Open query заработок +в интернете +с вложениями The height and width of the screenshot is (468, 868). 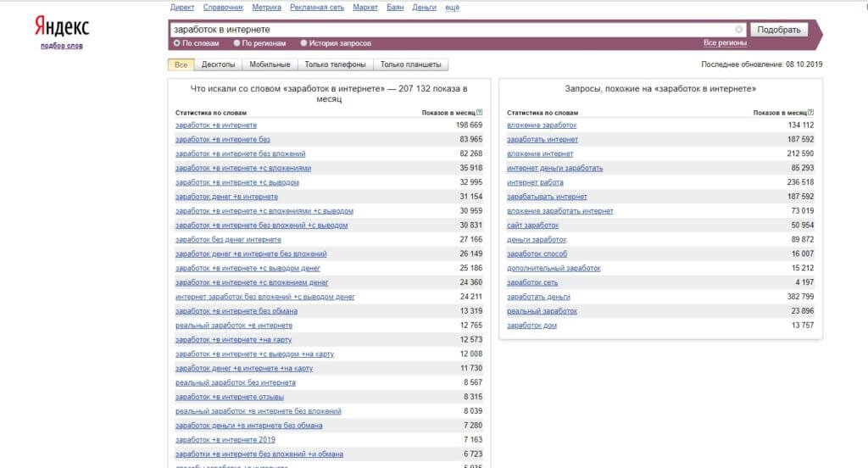tap(243, 169)
